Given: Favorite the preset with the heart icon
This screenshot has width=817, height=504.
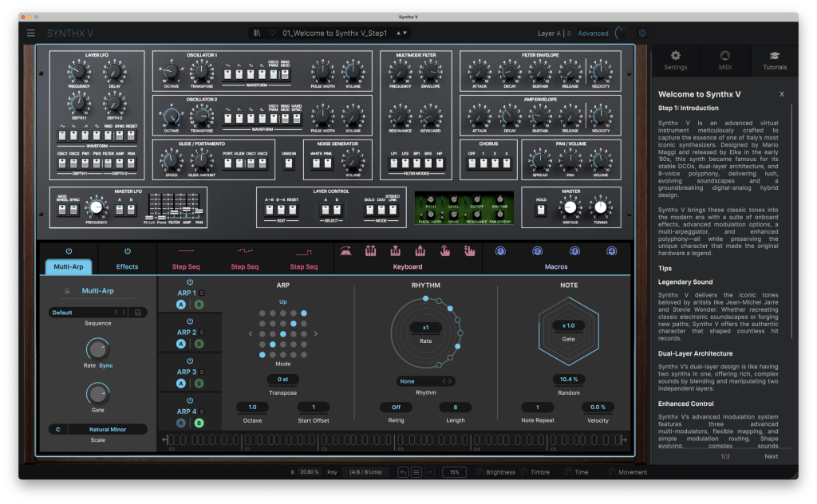Looking at the screenshot, I should coord(272,33).
